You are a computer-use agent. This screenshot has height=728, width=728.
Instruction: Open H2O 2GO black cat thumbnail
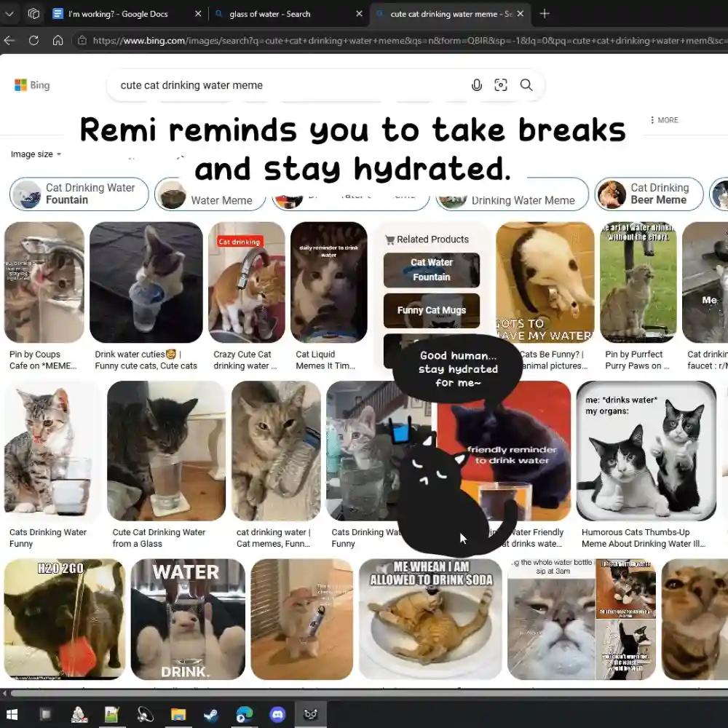click(65, 620)
